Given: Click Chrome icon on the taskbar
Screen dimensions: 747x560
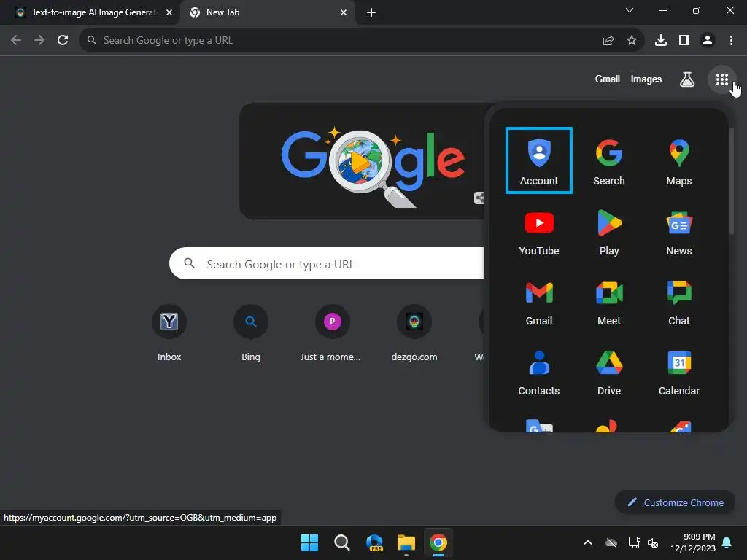Looking at the screenshot, I should click(438, 542).
